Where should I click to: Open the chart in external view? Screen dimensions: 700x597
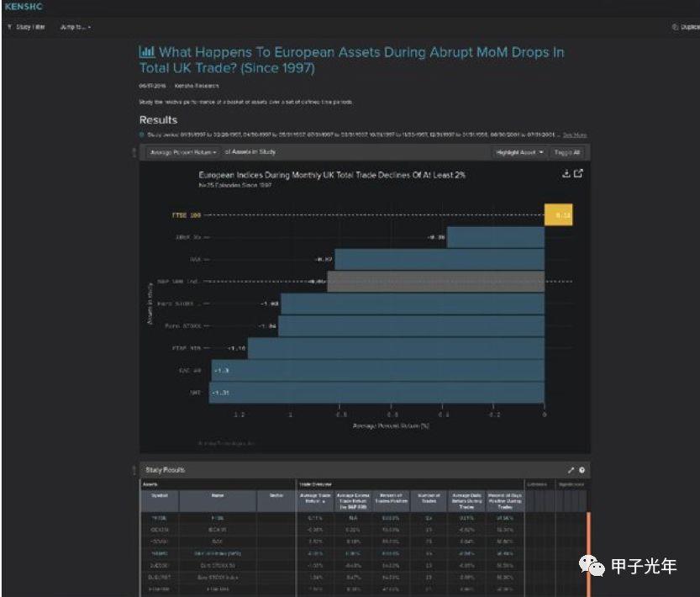(578, 173)
